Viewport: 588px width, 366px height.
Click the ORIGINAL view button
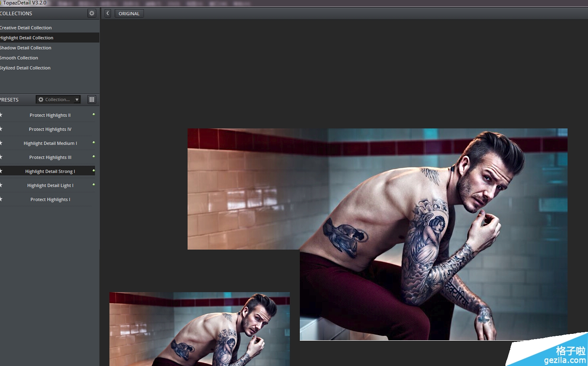pyautogui.click(x=129, y=14)
